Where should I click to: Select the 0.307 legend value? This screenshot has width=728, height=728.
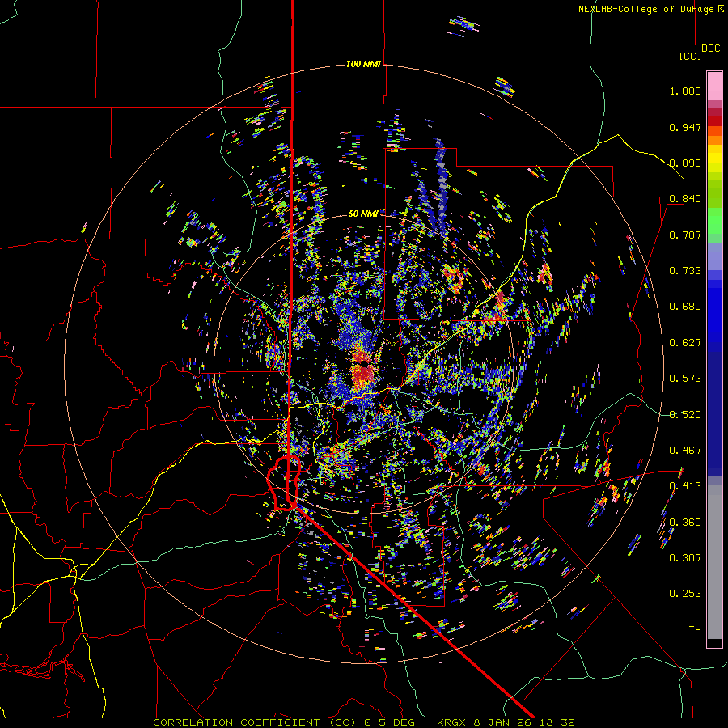(x=685, y=558)
